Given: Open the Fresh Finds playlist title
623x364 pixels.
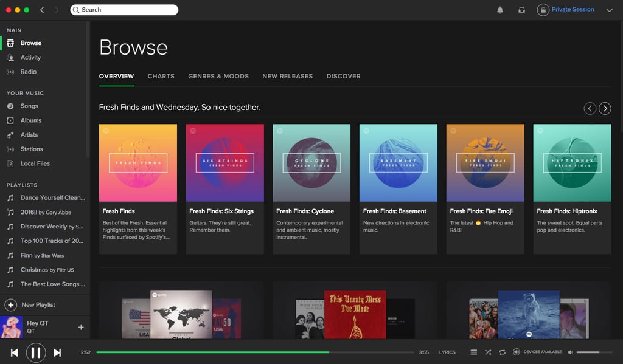Looking at the screenshot, I should [119, 211].
